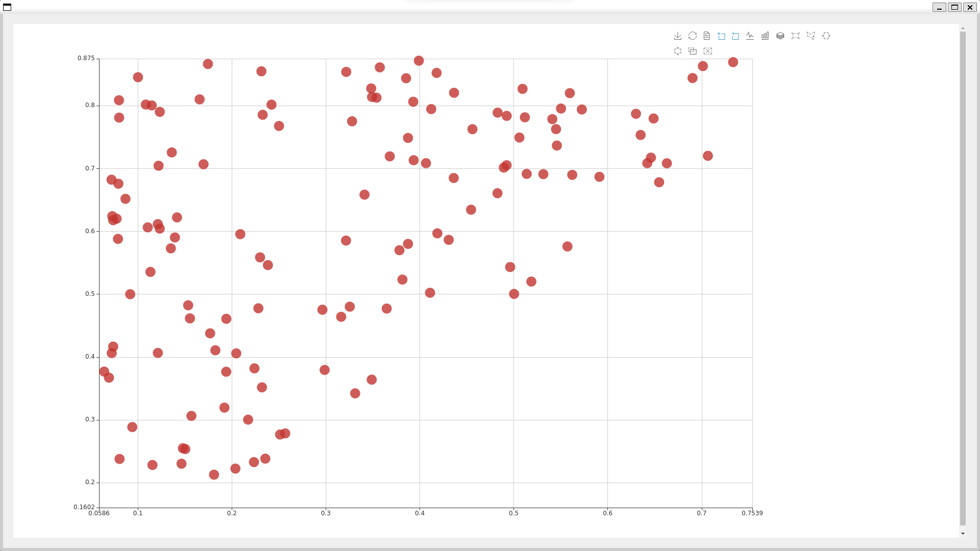Click the y-axis label 0.875
Image resolution: width=980 pixels, height=551 pixels.
tap(86, 58)
